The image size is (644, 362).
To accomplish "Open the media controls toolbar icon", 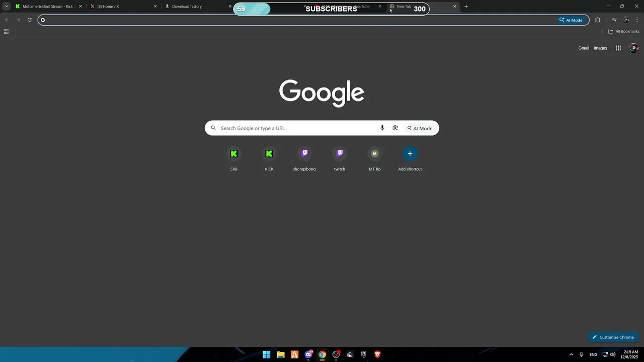I will (614, 20).
